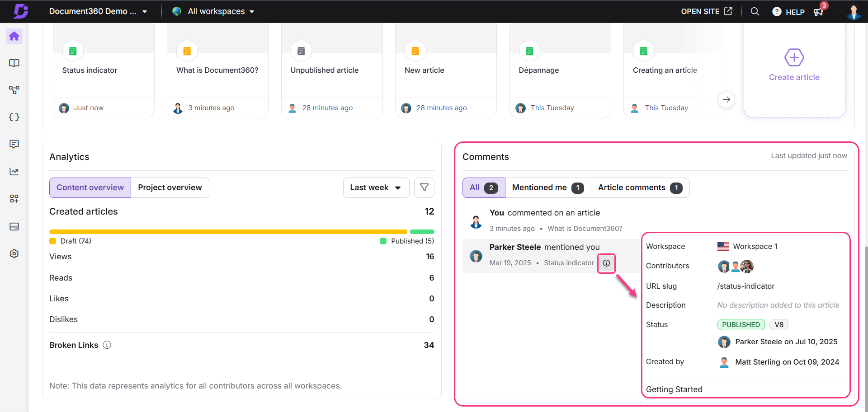868x412 pixels.
Task: Click the Broken Links info icon
Action: point(107,345)
